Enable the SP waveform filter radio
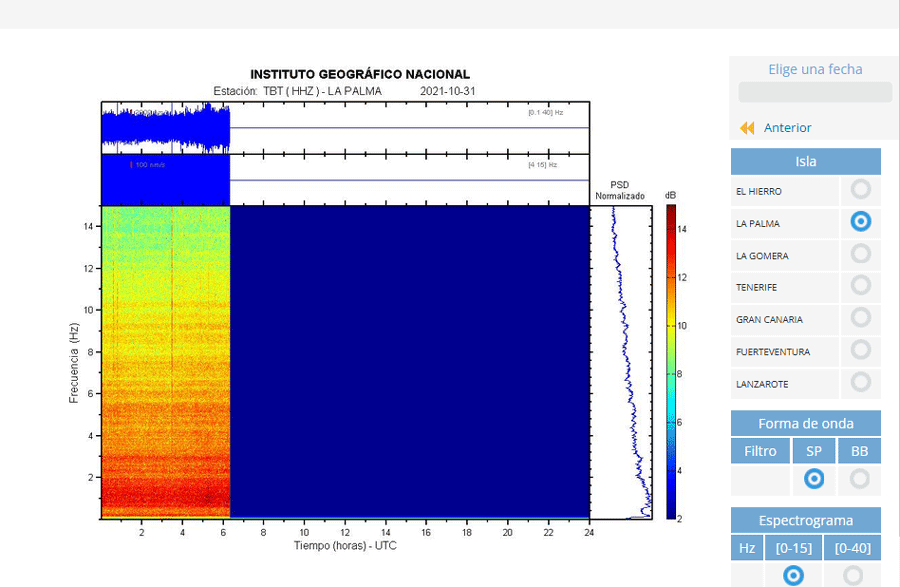The image size is (900, 587). pyautogui.click(x=814, y=479)
